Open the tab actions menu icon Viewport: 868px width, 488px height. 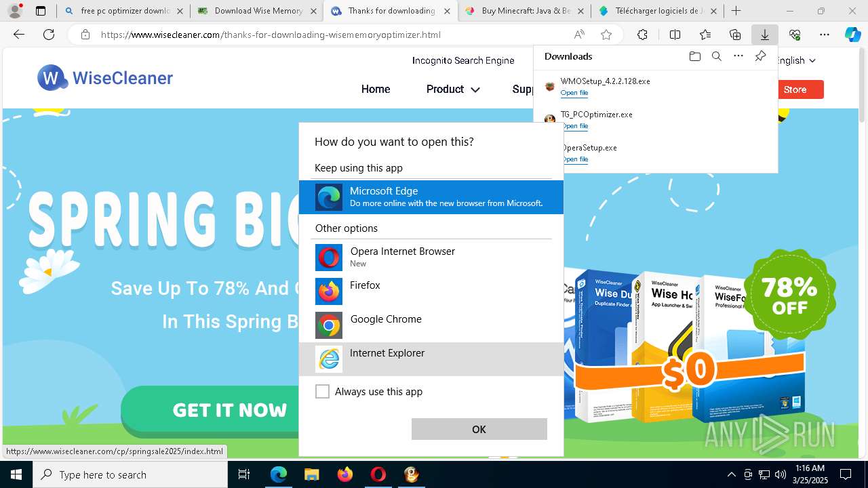41,11
